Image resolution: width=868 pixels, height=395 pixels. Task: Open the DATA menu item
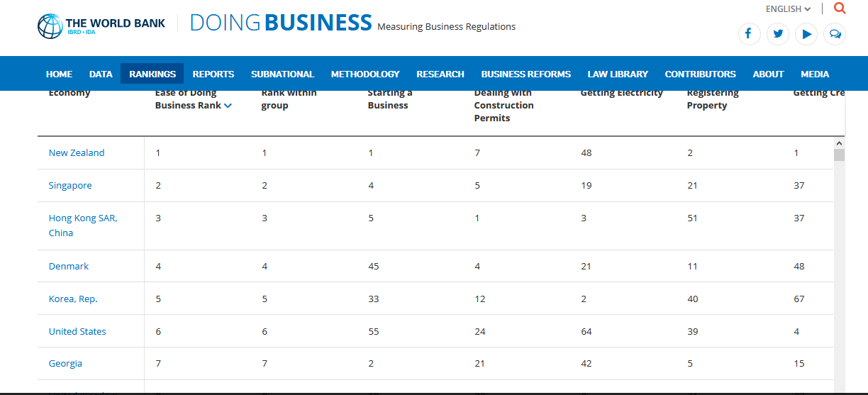click(101, 74)
